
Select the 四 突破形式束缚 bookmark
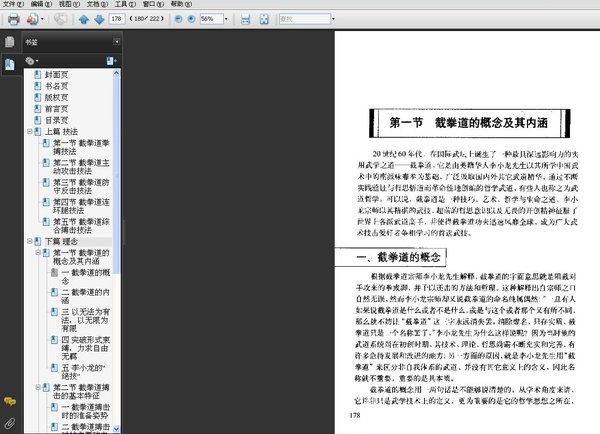click(x=86, y=348)
